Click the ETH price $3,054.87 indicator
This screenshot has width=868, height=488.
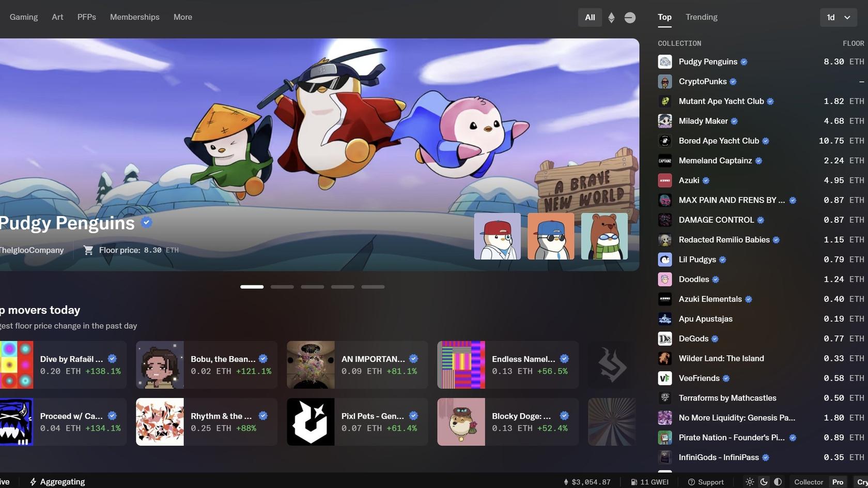click(587, 482)
